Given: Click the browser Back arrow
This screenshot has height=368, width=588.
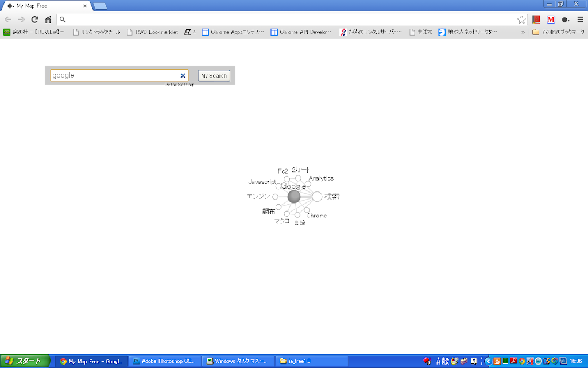Looking at the screenshot, I should pyautogui.click(x=8, y=20).
